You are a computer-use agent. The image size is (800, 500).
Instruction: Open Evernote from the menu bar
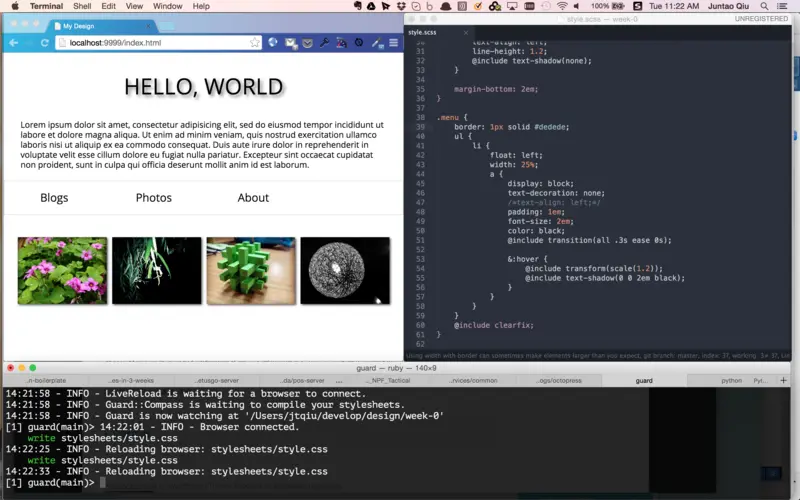pos(358,6)
